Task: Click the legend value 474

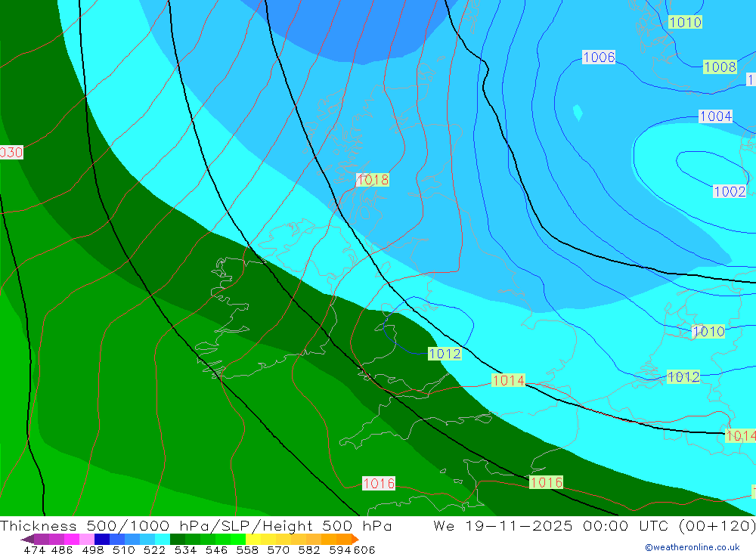Action: tap(34, 549)
